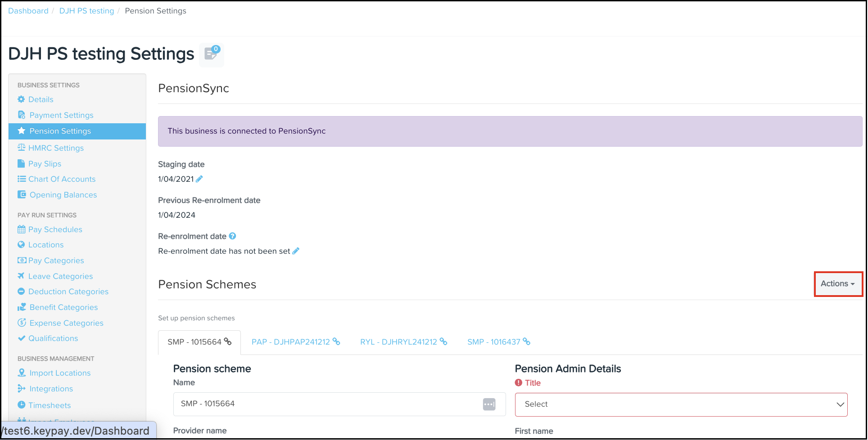The width and height of the screenshot is (868, 440).
Task: Click pencil icon to set re-enrolment date
Action: pos(296,251)
